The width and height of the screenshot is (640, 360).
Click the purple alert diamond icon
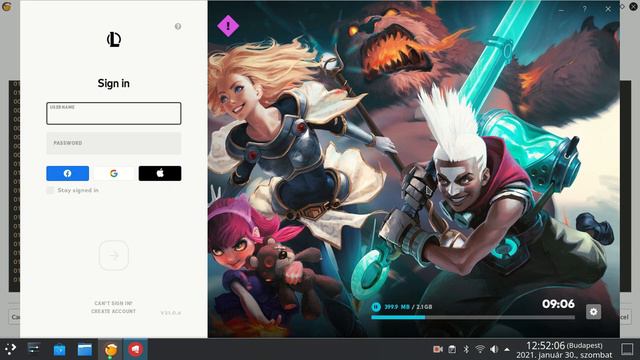tap(228, 26)
